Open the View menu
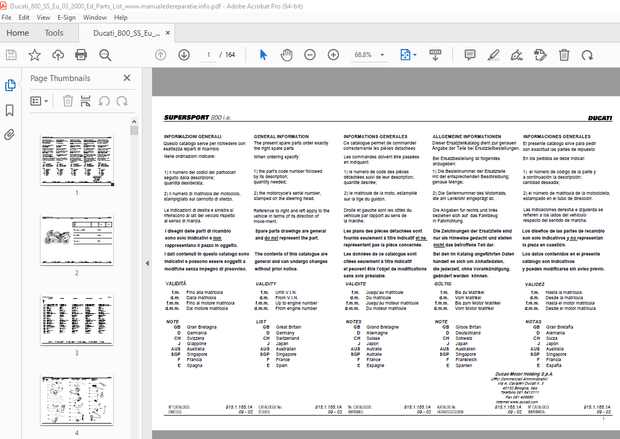620x439 pixels. [x=43, y=17]
